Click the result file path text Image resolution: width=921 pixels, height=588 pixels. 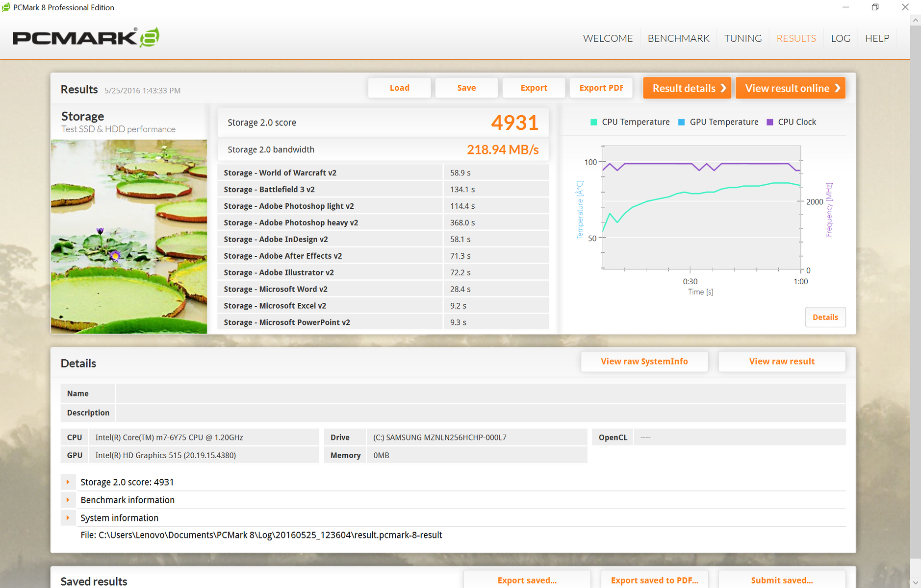pos(261,535)
